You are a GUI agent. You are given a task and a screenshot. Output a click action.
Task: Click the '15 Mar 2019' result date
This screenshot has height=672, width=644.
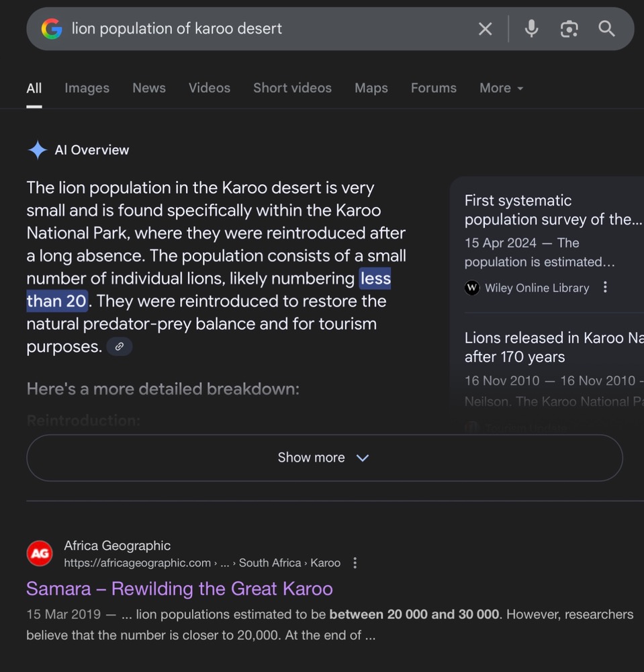(63, 614)
